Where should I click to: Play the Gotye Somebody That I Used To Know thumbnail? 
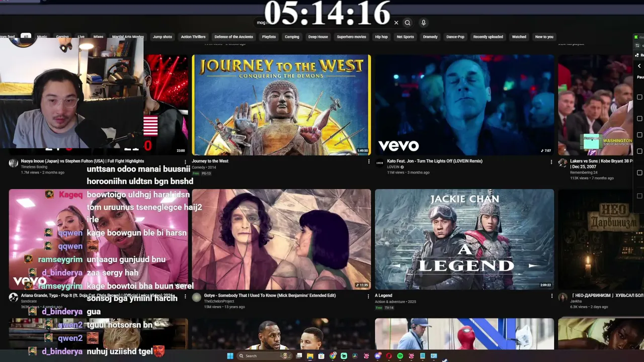coord(281,239)
